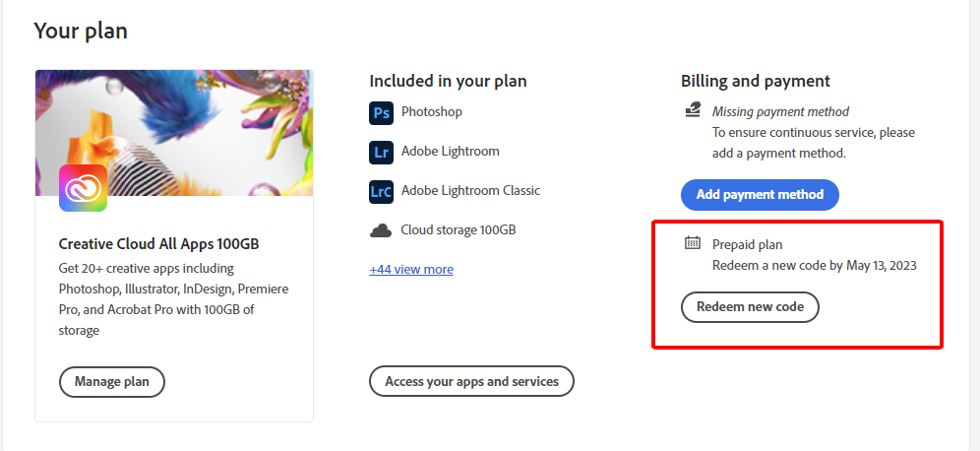Expand the +44 view more link
This screenshot has width=980, height=451.
pyautogui.click(x=411, y=269)
